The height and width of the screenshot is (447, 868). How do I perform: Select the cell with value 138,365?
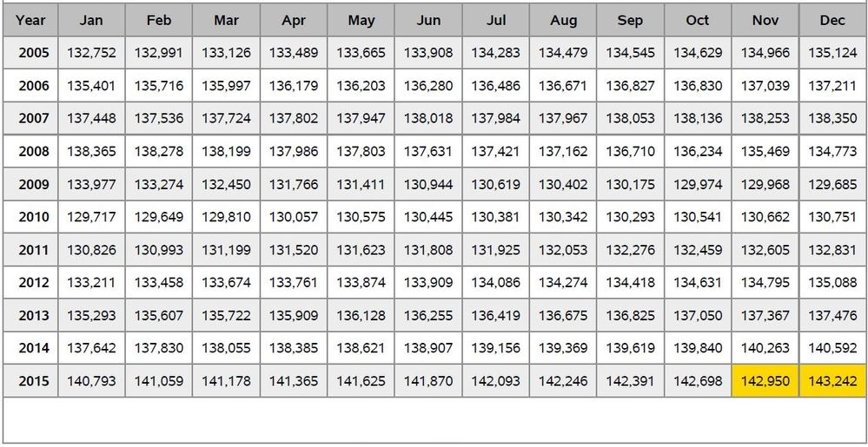(91, 152)
